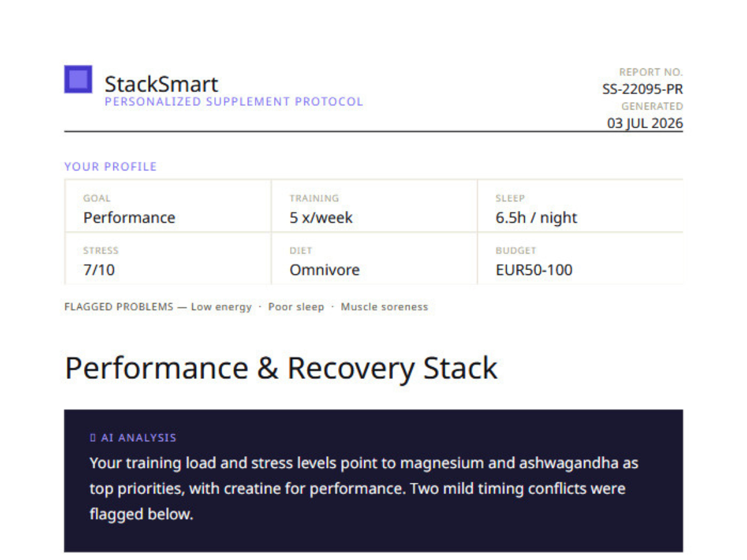747x560 pixels.
Task: Click the generated date 03 JUL 2026
Action: (x=645, y=123)
